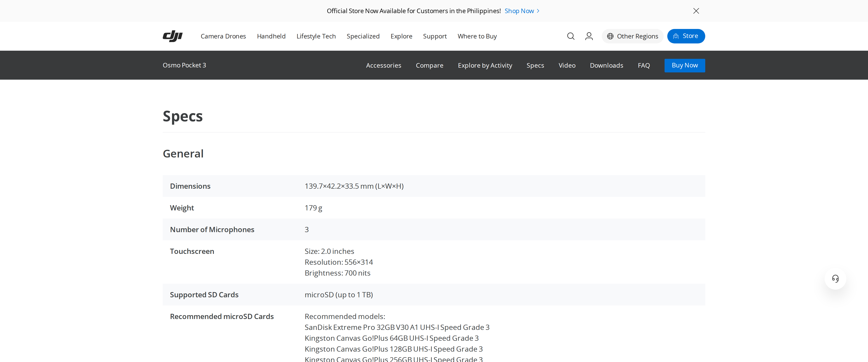
Task: Open the Downloads tab
Action: coord(606,65)
